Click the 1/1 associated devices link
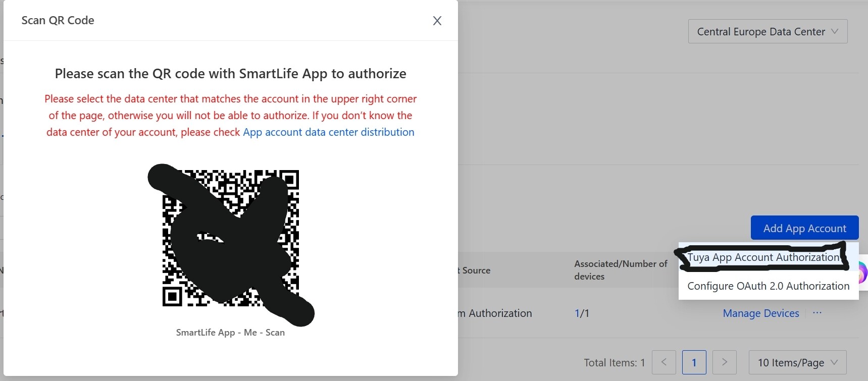Viewport: 868px width, 381px height. tap(582, 313)
